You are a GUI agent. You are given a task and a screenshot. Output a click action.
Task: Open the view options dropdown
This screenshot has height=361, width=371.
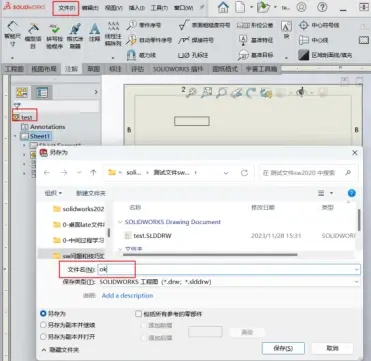(331, 193)
